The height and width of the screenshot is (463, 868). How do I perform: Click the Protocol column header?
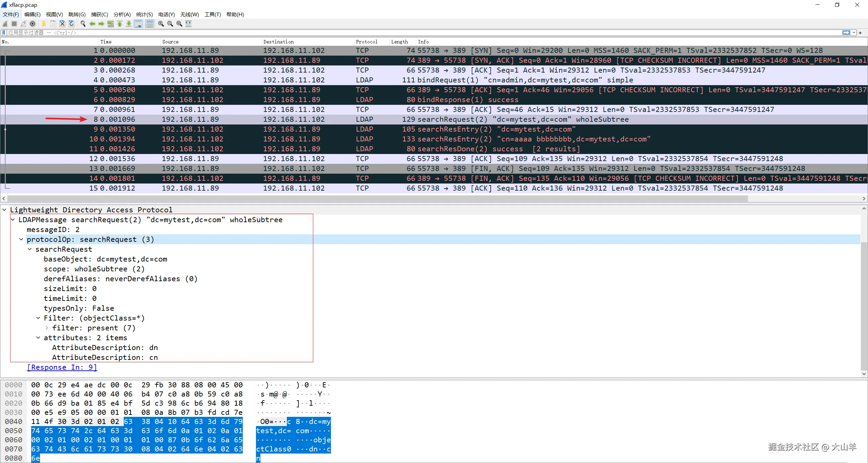pos(367,42)
